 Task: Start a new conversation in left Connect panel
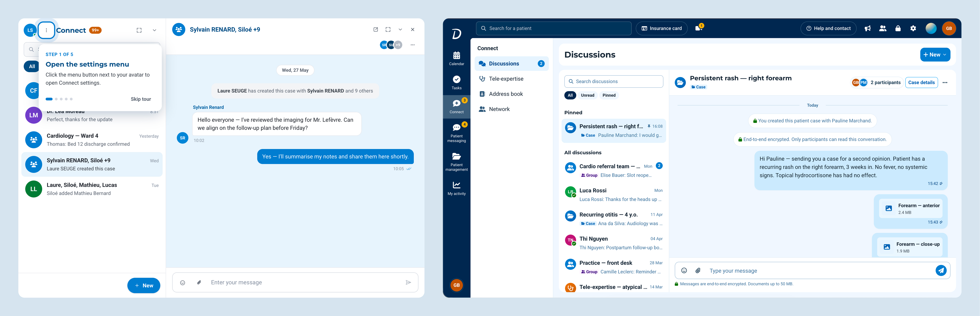(144, 286)
